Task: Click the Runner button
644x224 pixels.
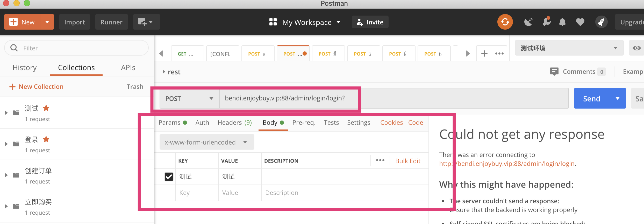Action: [111, 22]
